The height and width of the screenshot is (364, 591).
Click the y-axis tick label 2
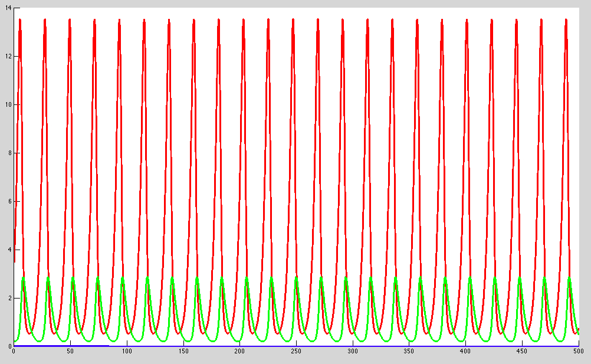tap(8, 298)
